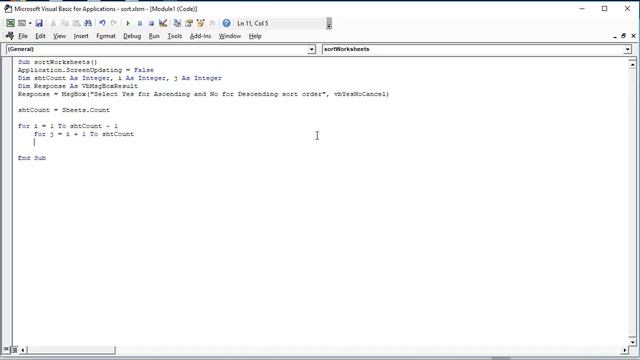Expand the sortWorksheets procedure dropdown

pyautogui.click(x=627, y=49)
